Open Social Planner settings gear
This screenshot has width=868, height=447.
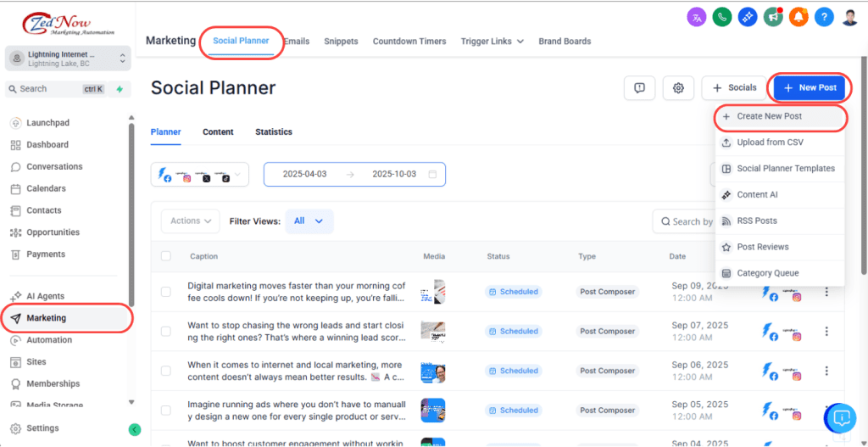click(678, 88)
